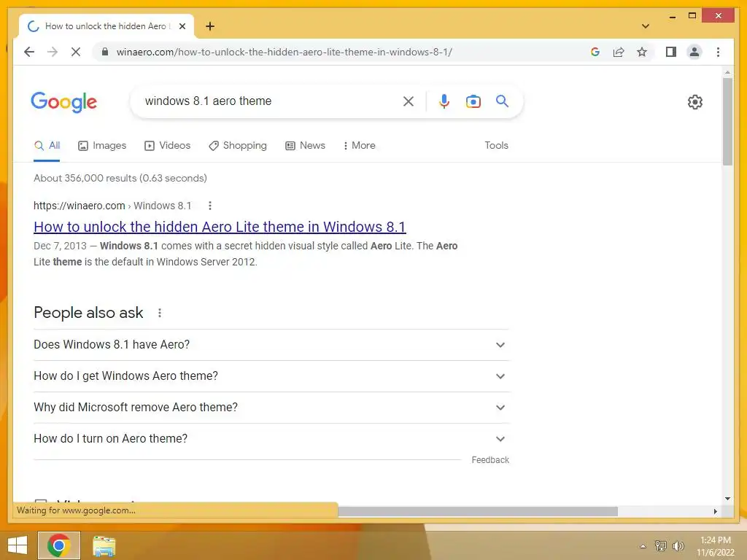
Task: Switch to the Images tab
Action: tap(102, 146)
